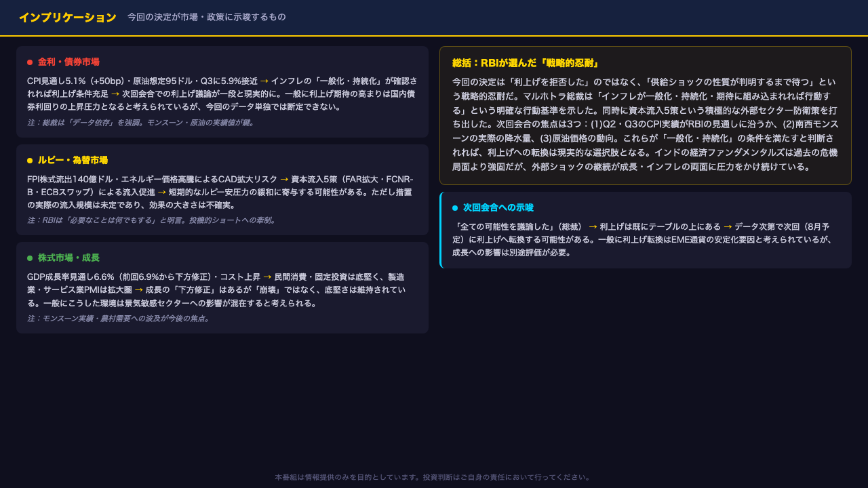Click the red dot beside 金利・債券市場
This screenshot has height=488, width=868.
pyautogui.click(x=30, y=62)
